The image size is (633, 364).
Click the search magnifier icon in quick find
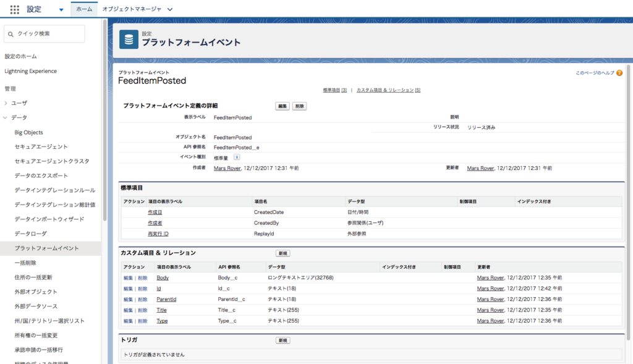[11, 35]
